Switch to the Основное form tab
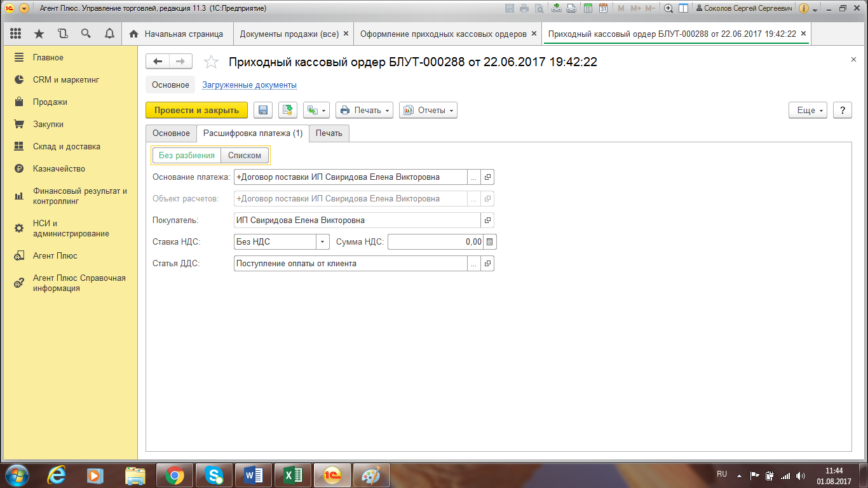868x488 pixels. (x=171, y=133)
